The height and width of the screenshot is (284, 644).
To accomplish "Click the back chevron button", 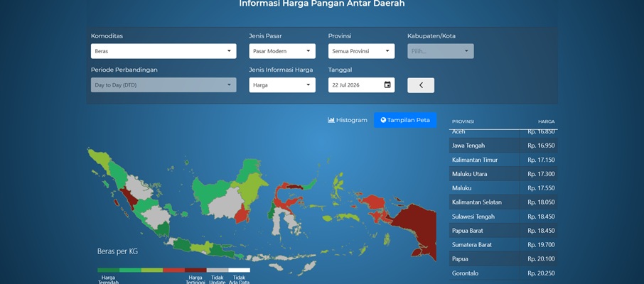I will 421,85.
